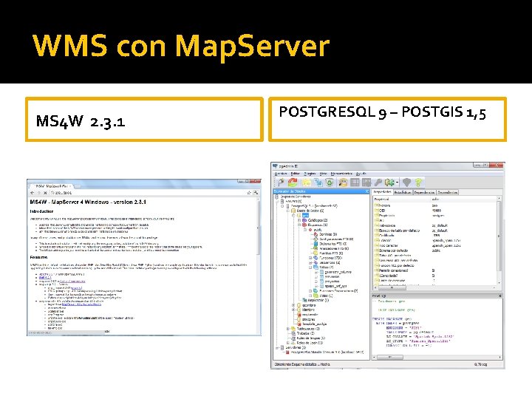
Task: Switch to the Propiedades tab
Action: point(382,192)
